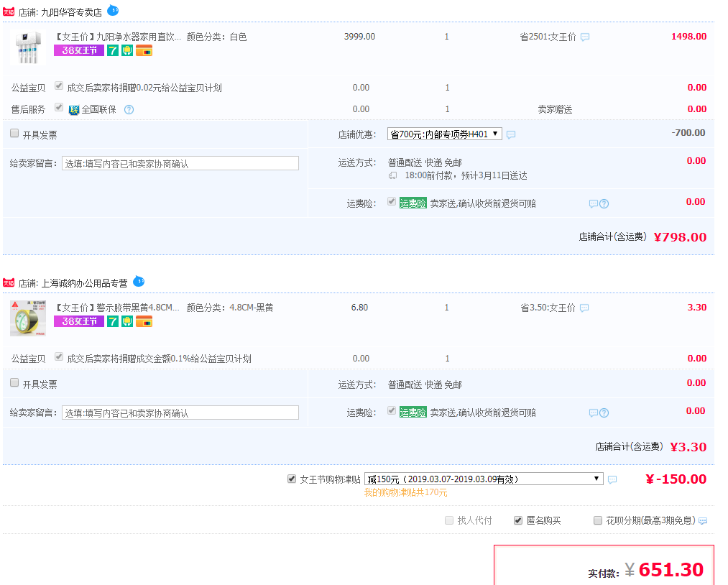Image resolution: width=728 pixels, height=585 pixels.
Task: Click green guarantee icon under warning tape
Action: (x=127, y=321)
